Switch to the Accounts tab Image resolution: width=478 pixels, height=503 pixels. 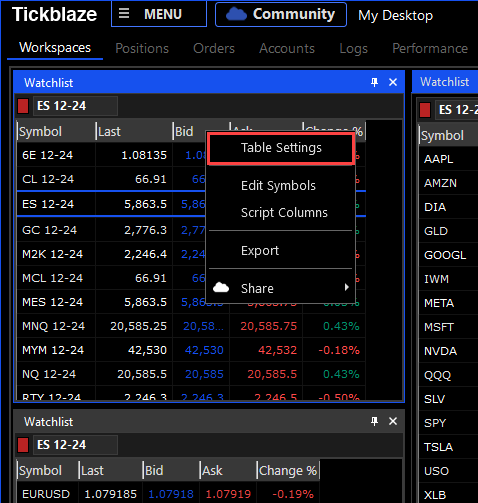287,48
